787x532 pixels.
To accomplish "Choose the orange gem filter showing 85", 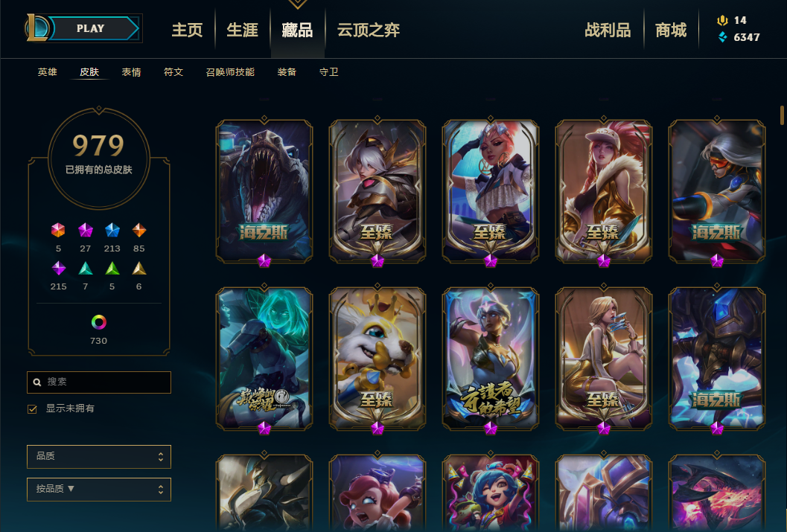I will (139, 230).
